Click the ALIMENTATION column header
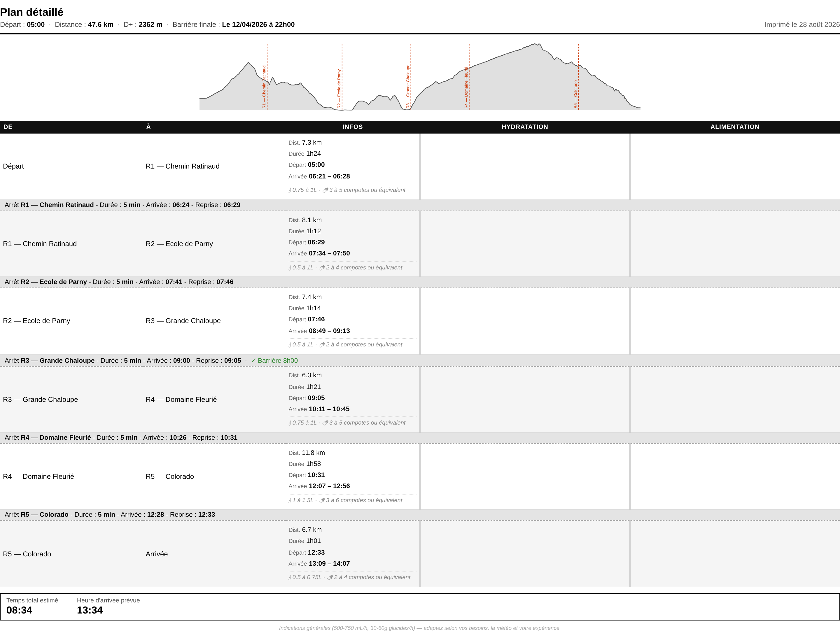 coord(734,127)
